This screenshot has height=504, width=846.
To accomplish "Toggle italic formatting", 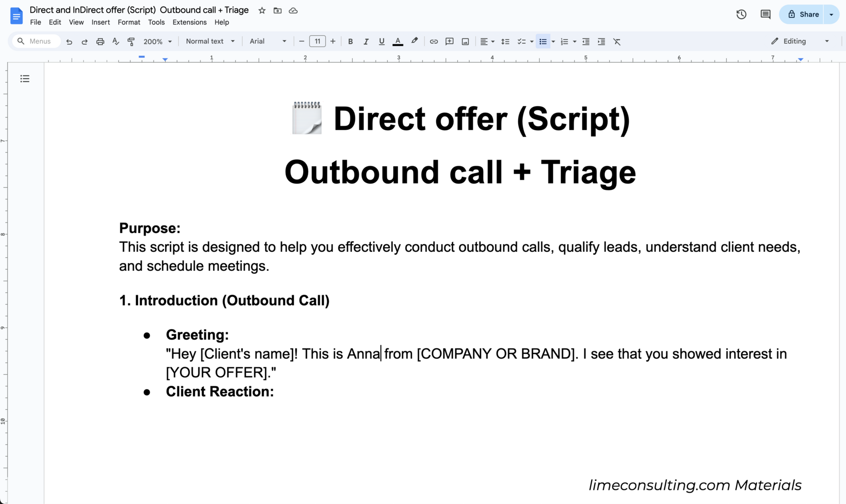I will (x=366, y=42).
